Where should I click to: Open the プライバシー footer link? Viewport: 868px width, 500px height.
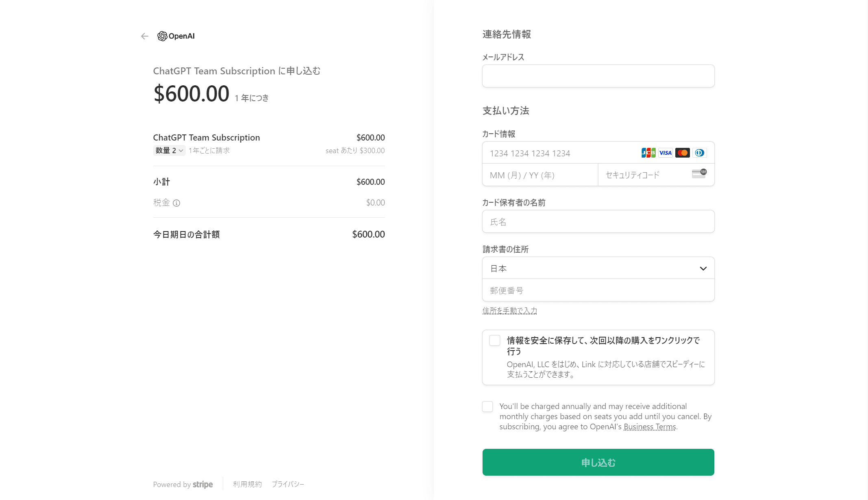(x=288, y=484)
